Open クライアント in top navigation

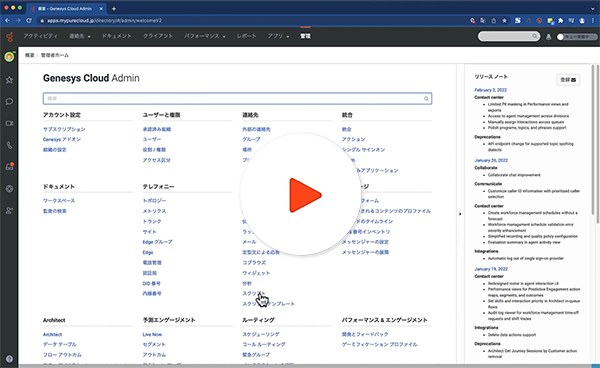158,36
